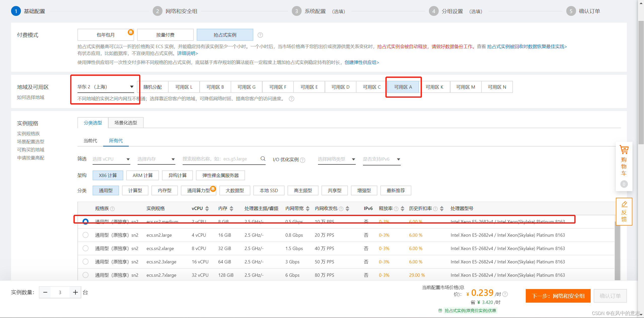Open 申请按量高配 link

click(x=31, y=158)
